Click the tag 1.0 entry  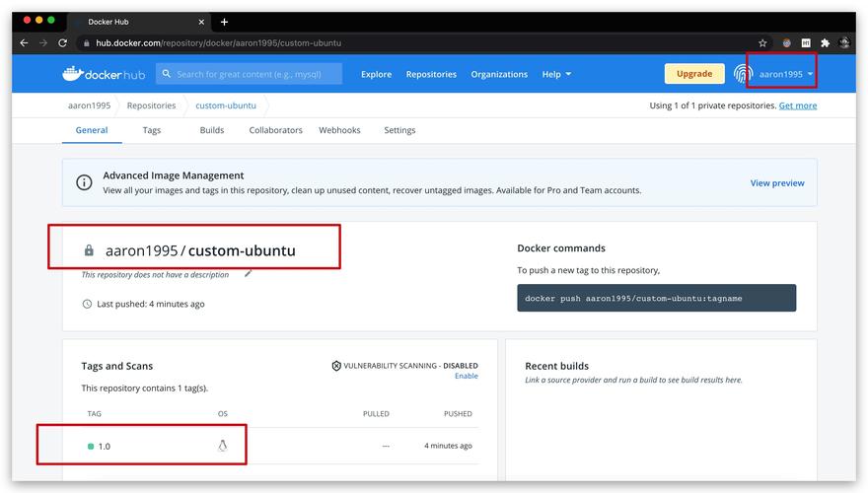coord(105,446)
